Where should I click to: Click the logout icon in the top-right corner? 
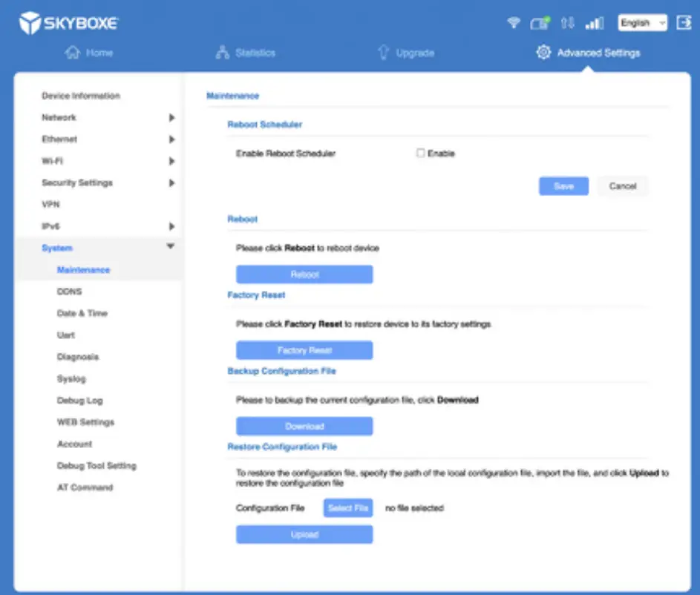pos(684,22)
